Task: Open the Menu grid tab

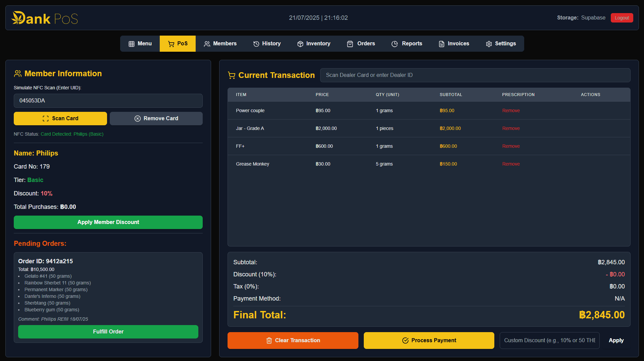Action: point(140,44)
